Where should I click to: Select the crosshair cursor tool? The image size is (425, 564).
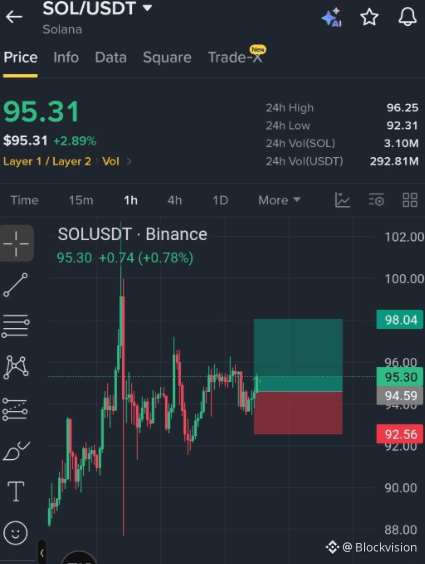[17, 244]
